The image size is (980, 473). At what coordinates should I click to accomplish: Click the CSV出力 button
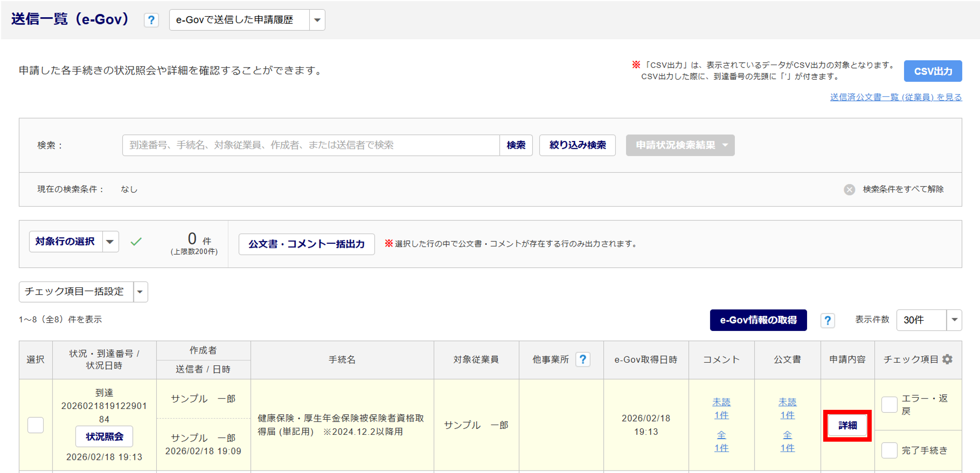click(932, 71)
